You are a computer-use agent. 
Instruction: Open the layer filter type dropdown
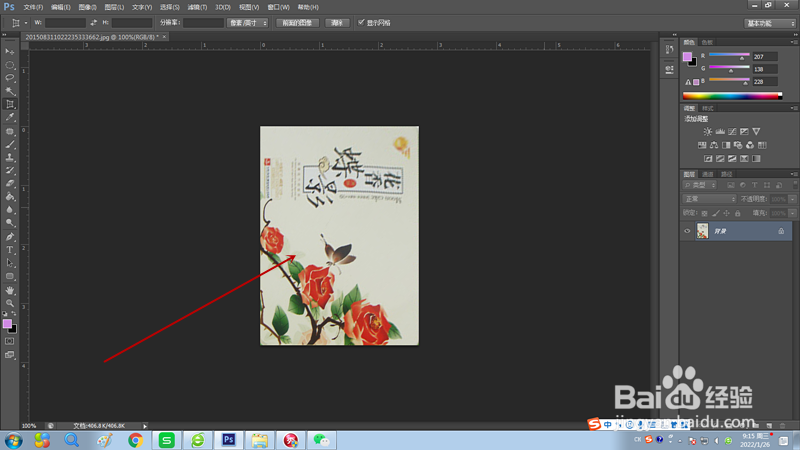coord(699,185)
